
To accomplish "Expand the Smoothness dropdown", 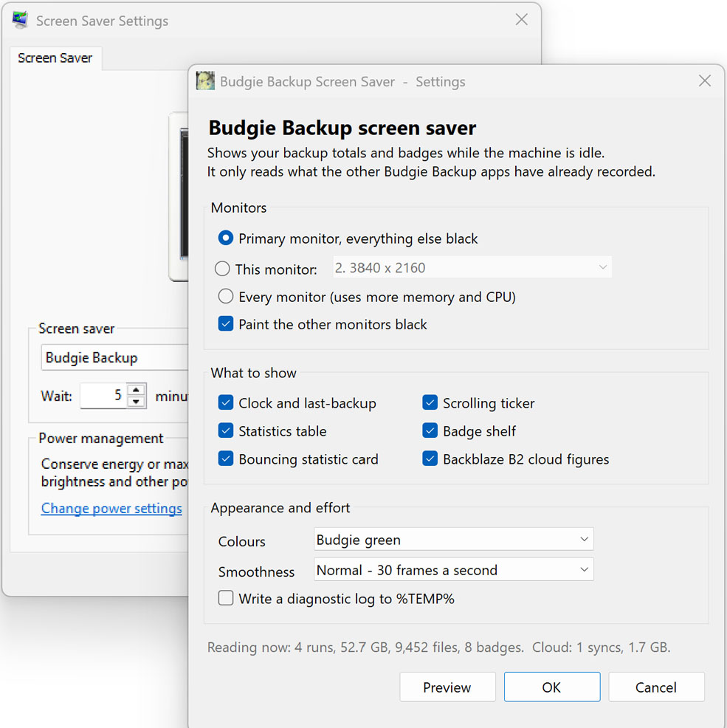I will coord(454,570).
